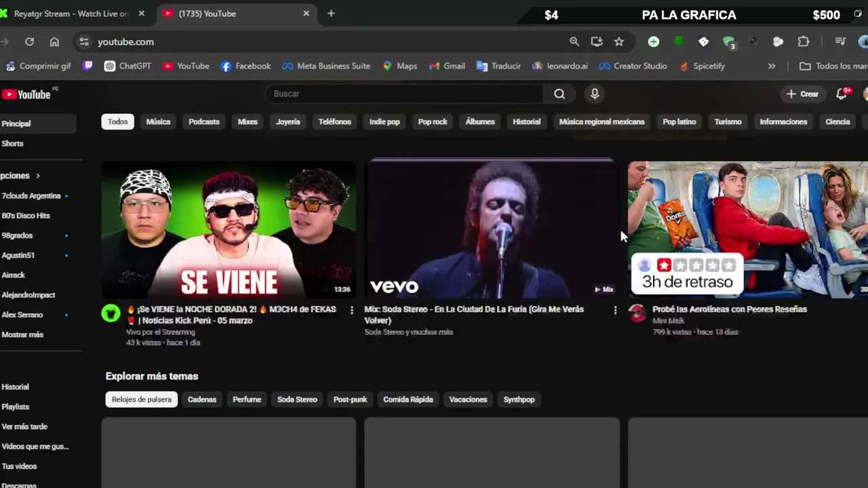Open the YouTube bookmark
The width and height of the screenshot is (868, 488).
coord(186,66)
